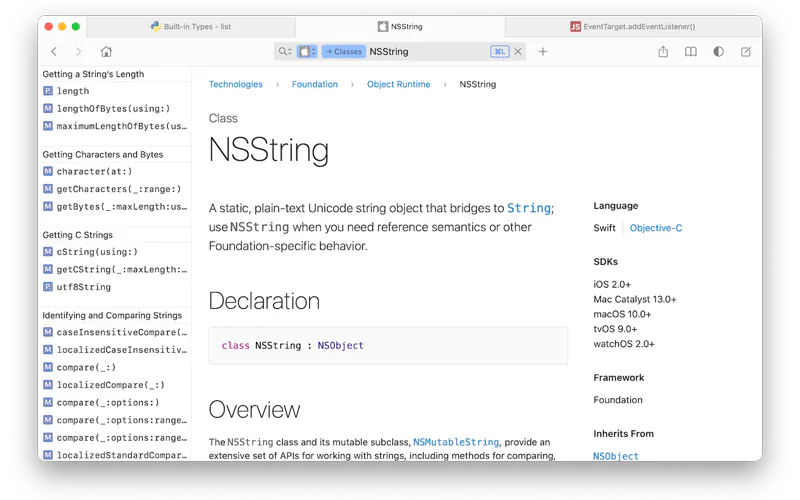Click Getting Characters and Bytes header
Viewport: 800px width, 500px height.
pyautogui.click(x=103, y=155)
